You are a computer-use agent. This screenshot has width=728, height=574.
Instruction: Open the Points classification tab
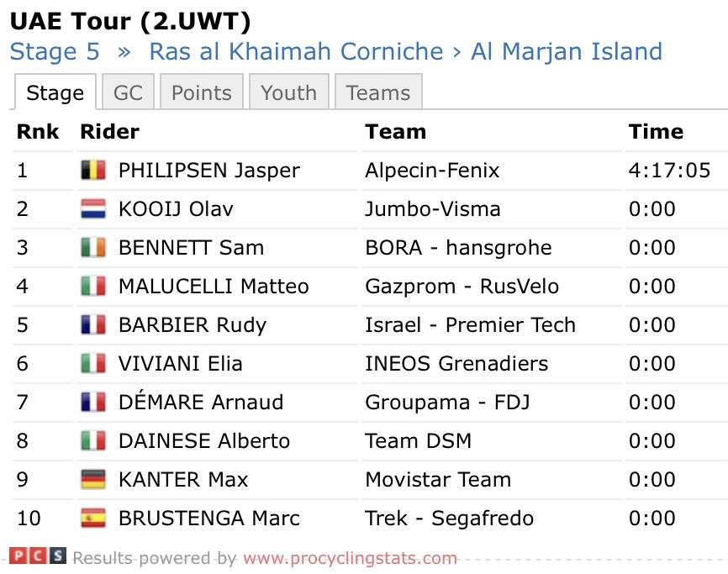point(201,92)
